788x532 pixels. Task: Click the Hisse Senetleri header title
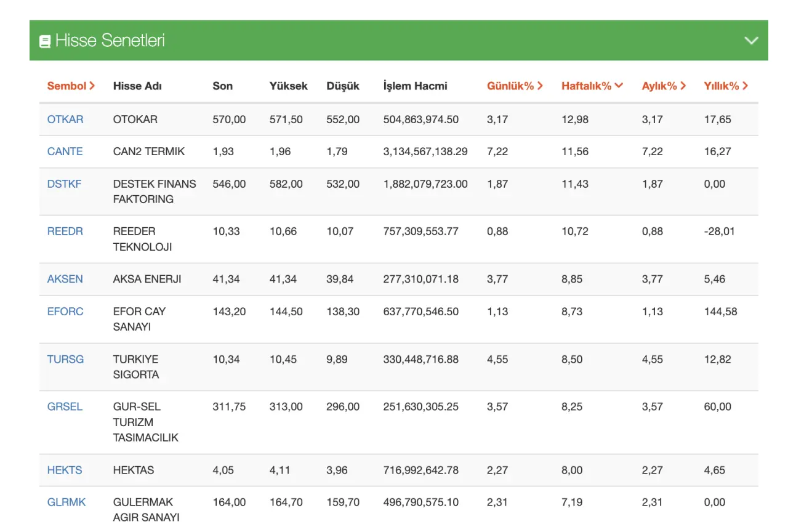(110, 41)
